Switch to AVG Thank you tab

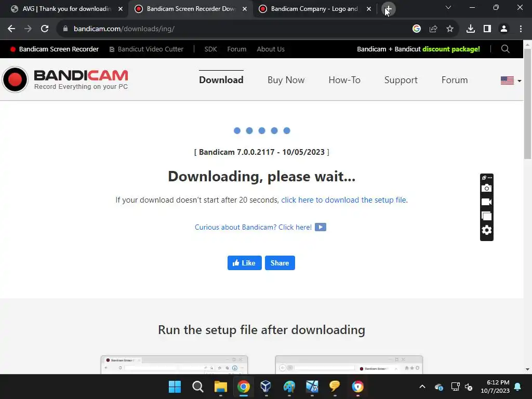pyautogui.click(x=66, y=9)
